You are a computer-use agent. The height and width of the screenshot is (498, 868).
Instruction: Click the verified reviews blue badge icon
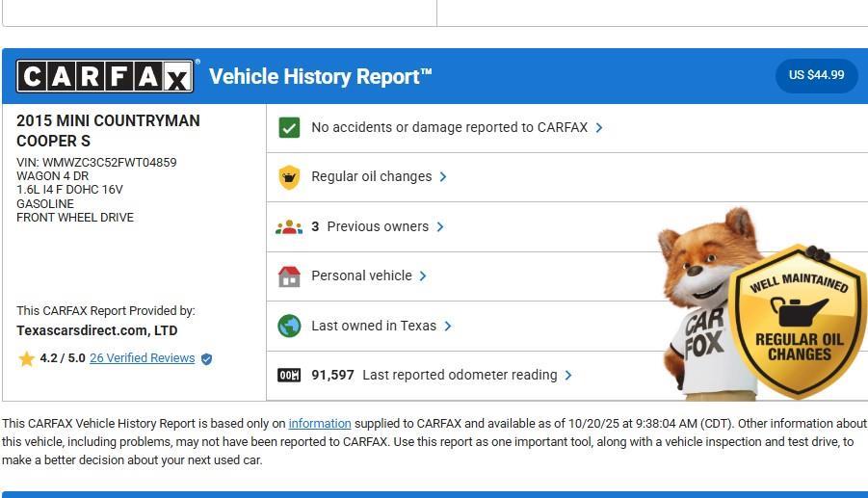(206, 358)
